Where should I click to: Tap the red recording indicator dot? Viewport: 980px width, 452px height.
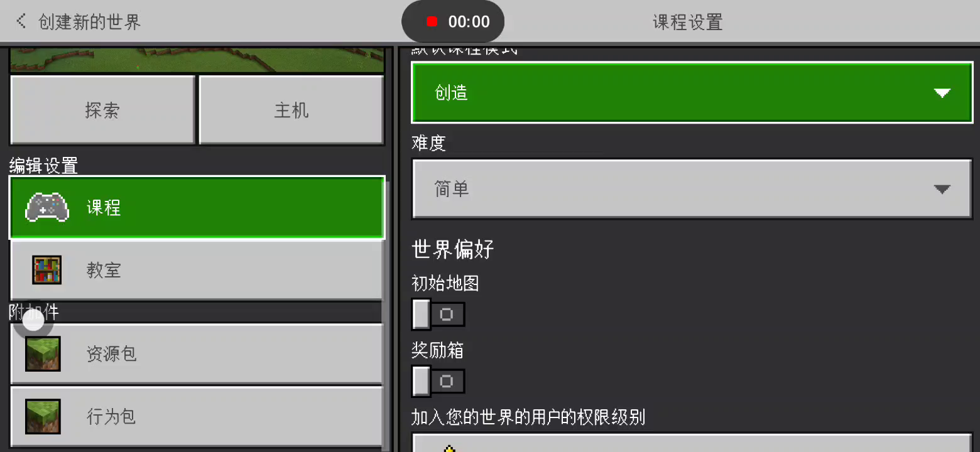tap(432, 22)
